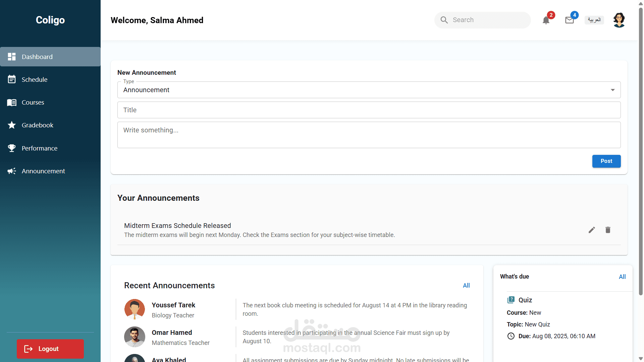Screen dimensions: 644x362
Task: Click into the announcement Title field
Action: pyautogui.click(x=368, y=110)
